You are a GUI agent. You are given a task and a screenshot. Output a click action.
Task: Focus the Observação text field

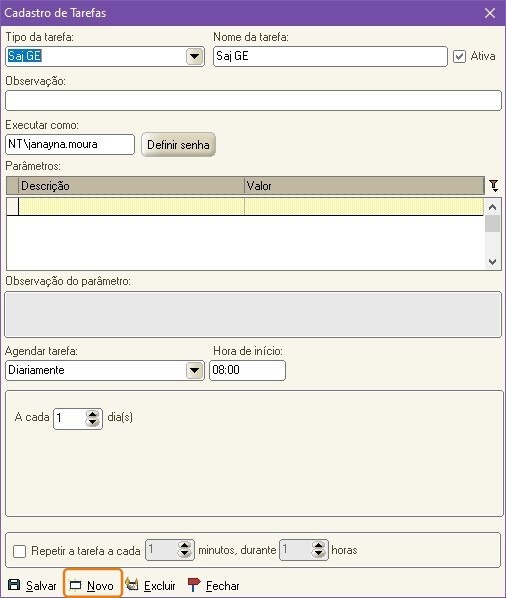(x=253, y=101)
